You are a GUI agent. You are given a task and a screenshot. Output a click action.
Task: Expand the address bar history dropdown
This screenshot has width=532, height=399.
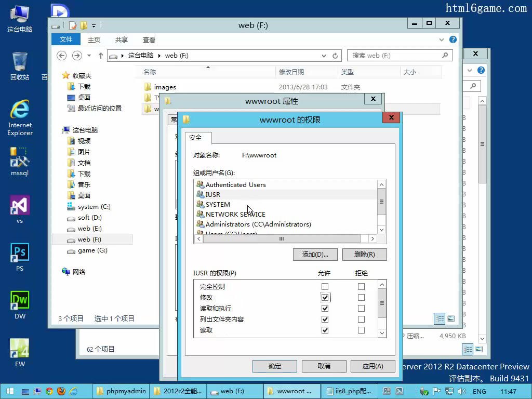pos(324,56)
